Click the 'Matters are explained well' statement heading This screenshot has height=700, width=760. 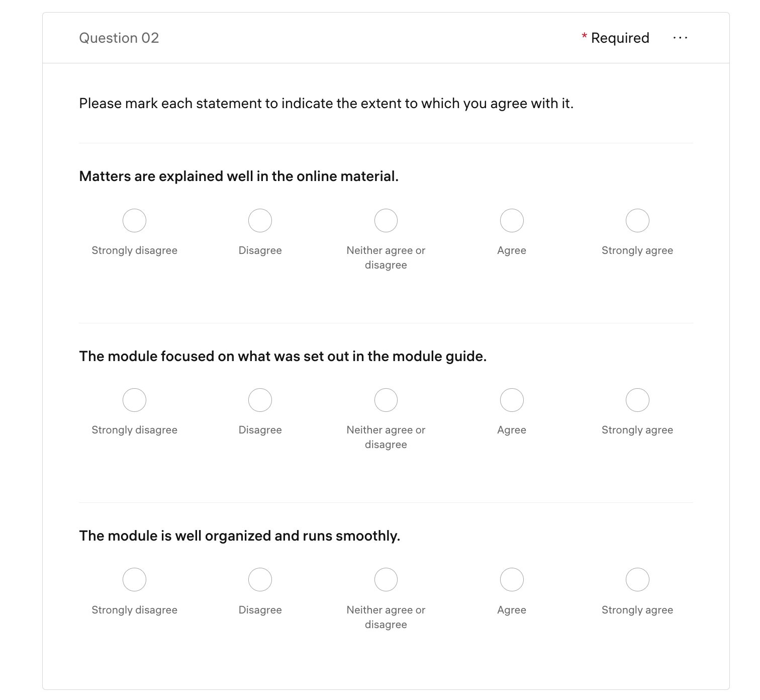click(x=239, y=177)
